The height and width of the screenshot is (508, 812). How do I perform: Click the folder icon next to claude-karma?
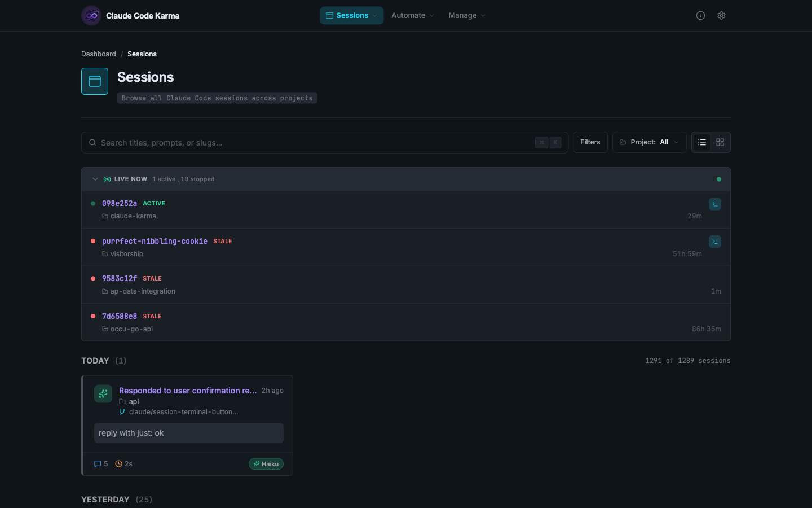click(x=105, y=216)
